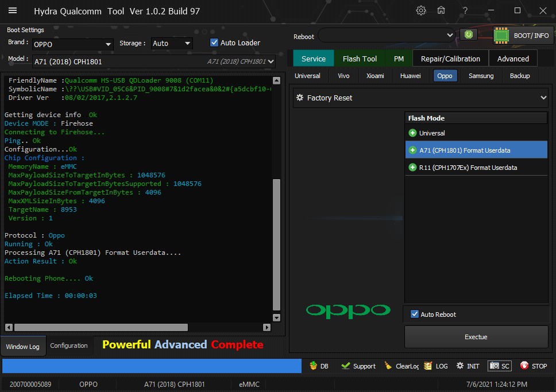The width and height of the screenshot is (556, 392).
Task: Click green plus icon beside Universal
Action: (412, 133)
